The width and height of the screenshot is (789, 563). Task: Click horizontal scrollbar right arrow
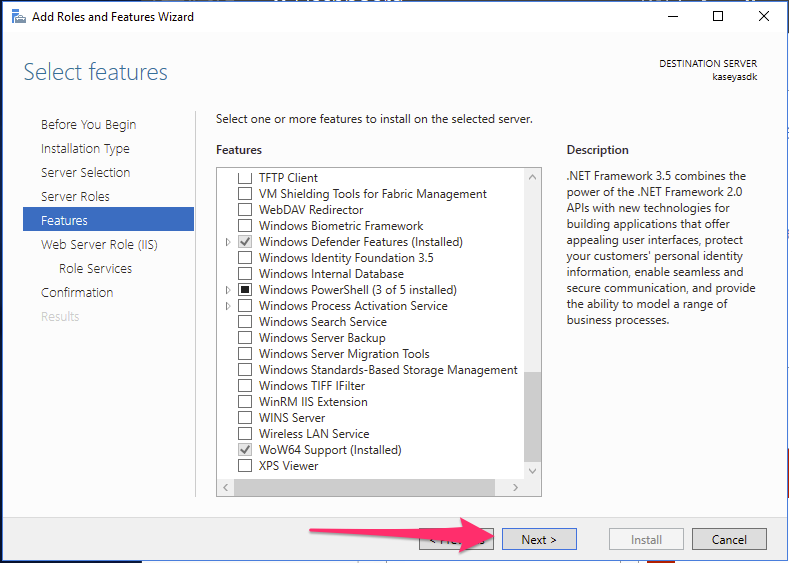[x=515, y=487]
